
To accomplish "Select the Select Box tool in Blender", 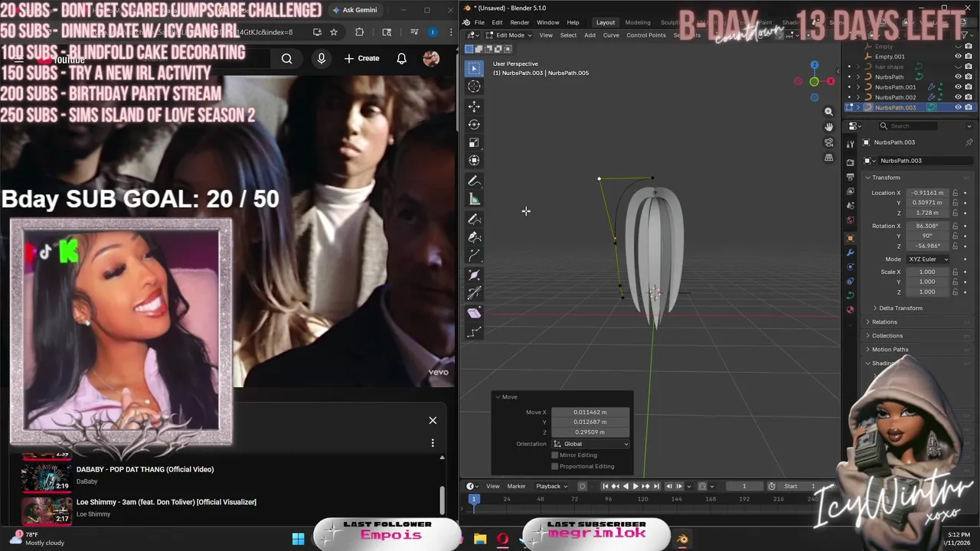I will 474,68.
